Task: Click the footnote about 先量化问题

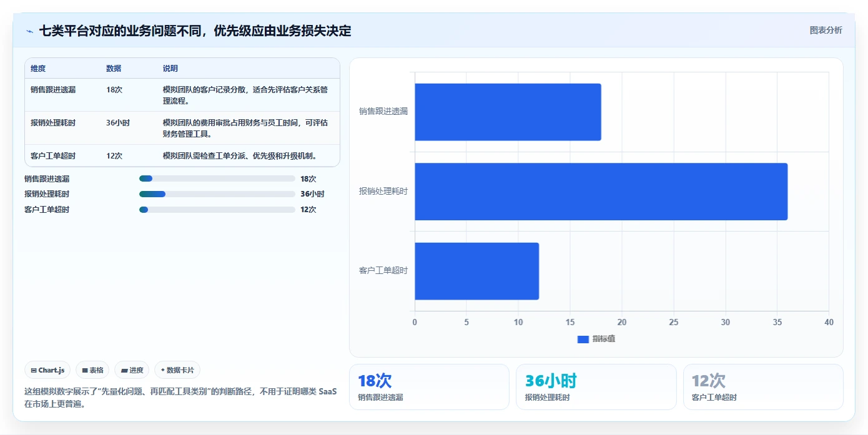Action: click(x=180, y=398)
